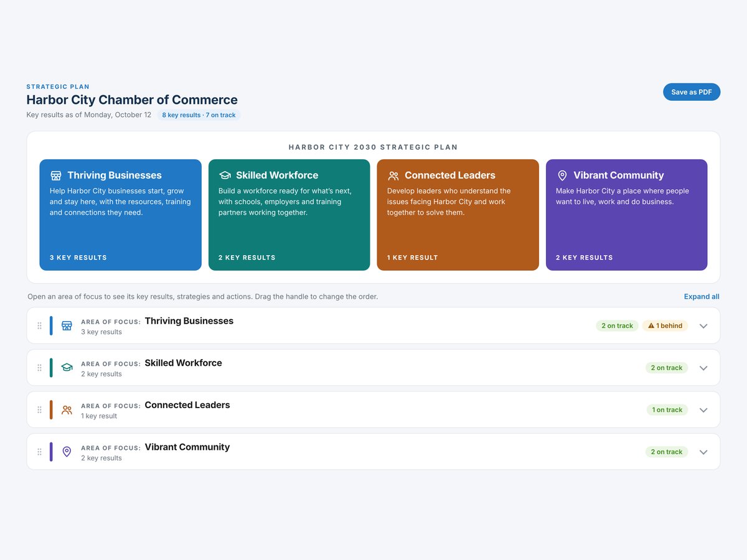Click the Harbor City Chamber of Commerce heading
Screen dimensions: 747x560
pos(132,100)
